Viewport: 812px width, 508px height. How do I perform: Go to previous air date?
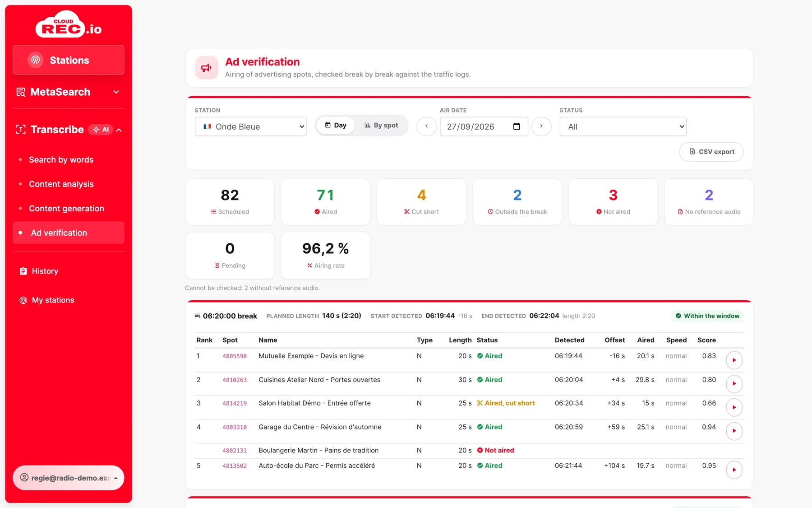click(x=427, y=126)
